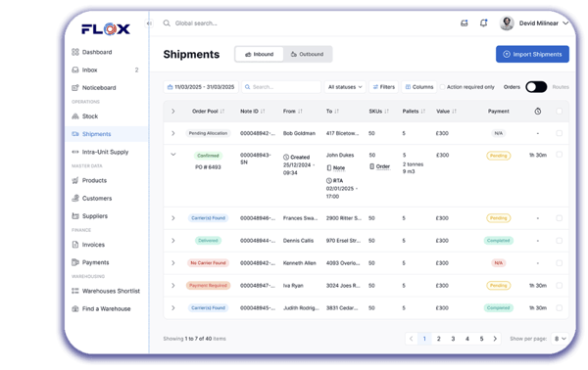
Task: Expand the Iva Ryan row
Action: (x=172, y=286)
